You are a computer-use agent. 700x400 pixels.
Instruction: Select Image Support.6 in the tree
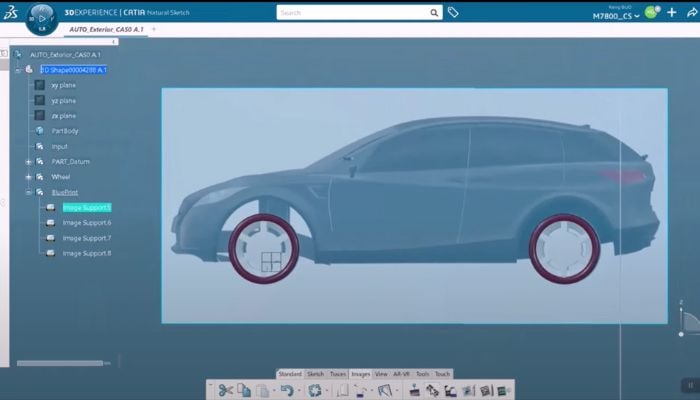(87, 222)
